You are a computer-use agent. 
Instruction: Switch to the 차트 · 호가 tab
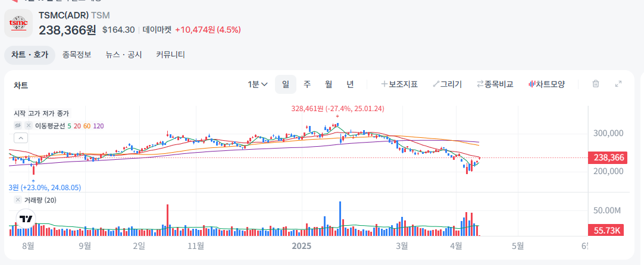click(30, 55)
